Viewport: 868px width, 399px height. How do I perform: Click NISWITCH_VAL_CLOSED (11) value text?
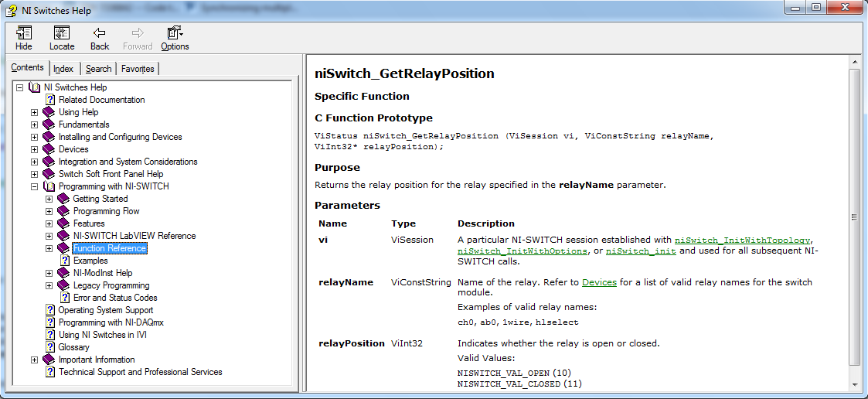519,384
